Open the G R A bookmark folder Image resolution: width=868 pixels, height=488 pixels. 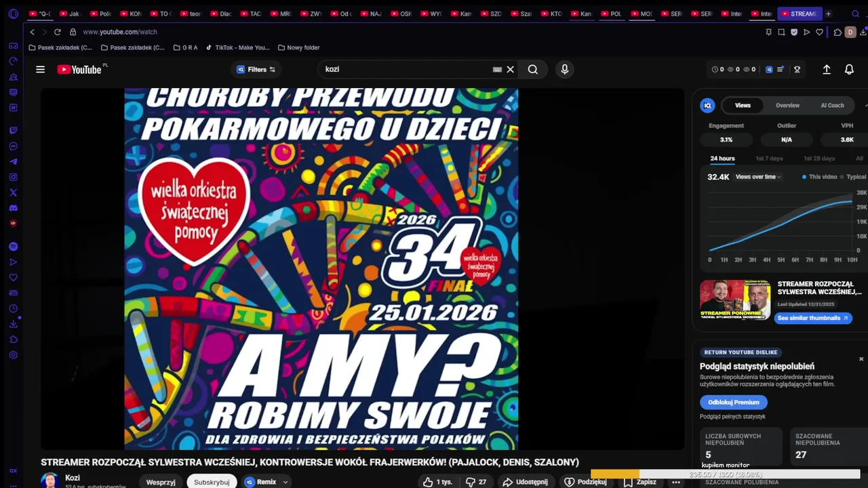click(185, 47)
